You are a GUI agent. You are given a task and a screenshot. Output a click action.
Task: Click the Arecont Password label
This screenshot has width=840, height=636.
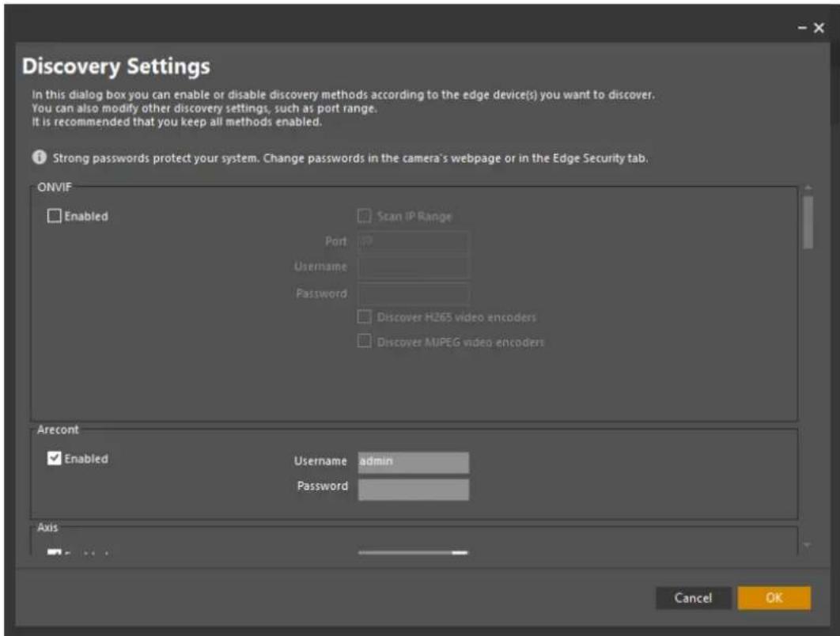[x=323, y=486]
